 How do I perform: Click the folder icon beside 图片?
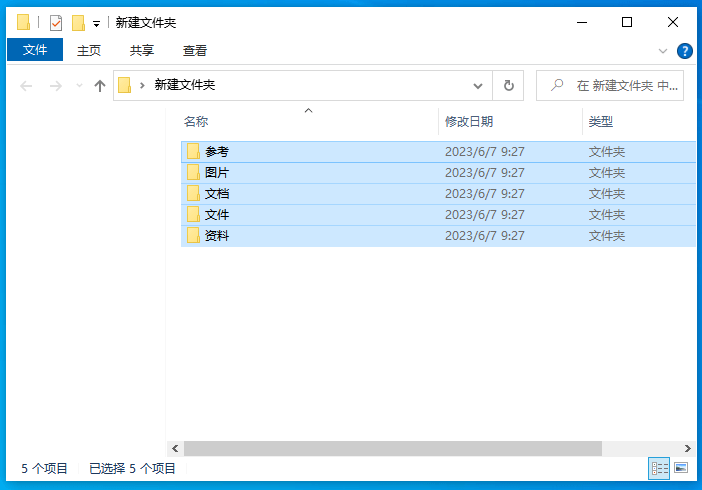pyautogui.click(x=193, y=172)
